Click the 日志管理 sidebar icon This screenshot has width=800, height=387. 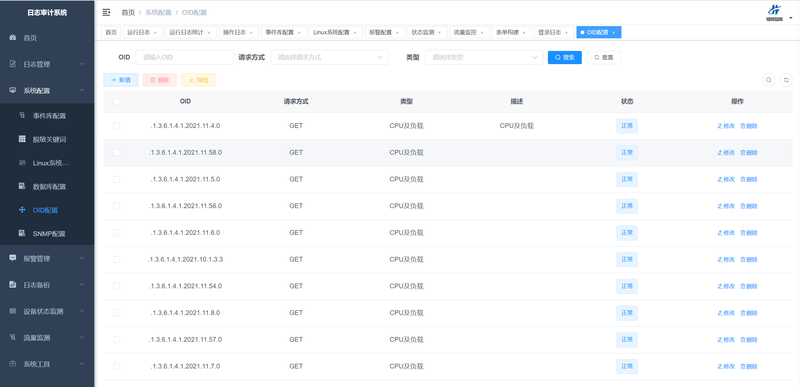coord(13,64)
